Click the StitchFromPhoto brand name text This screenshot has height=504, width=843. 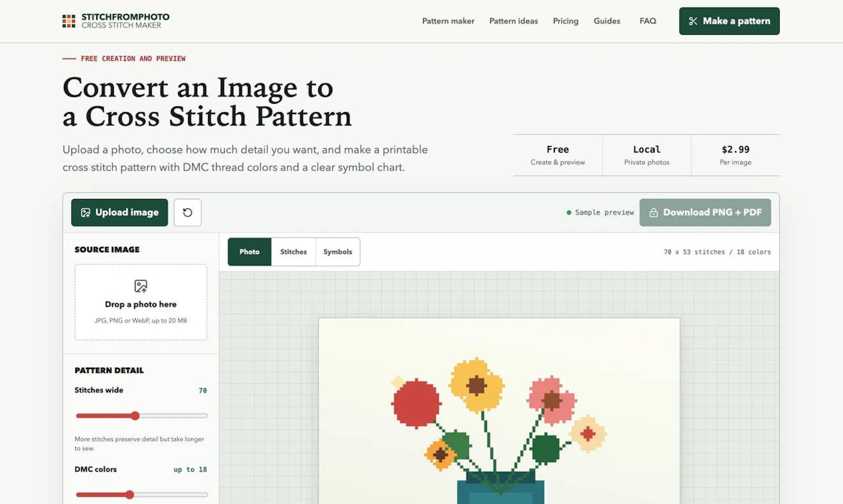point(125,17)
